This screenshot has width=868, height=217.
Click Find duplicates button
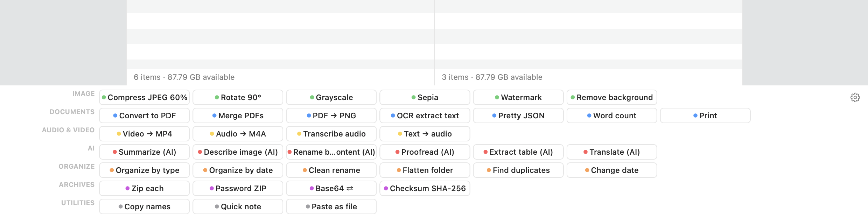(x=518, y=170)
